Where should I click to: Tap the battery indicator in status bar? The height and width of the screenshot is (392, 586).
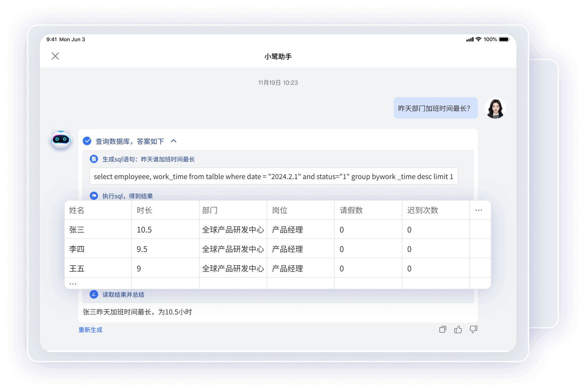(x=504, y=39)
